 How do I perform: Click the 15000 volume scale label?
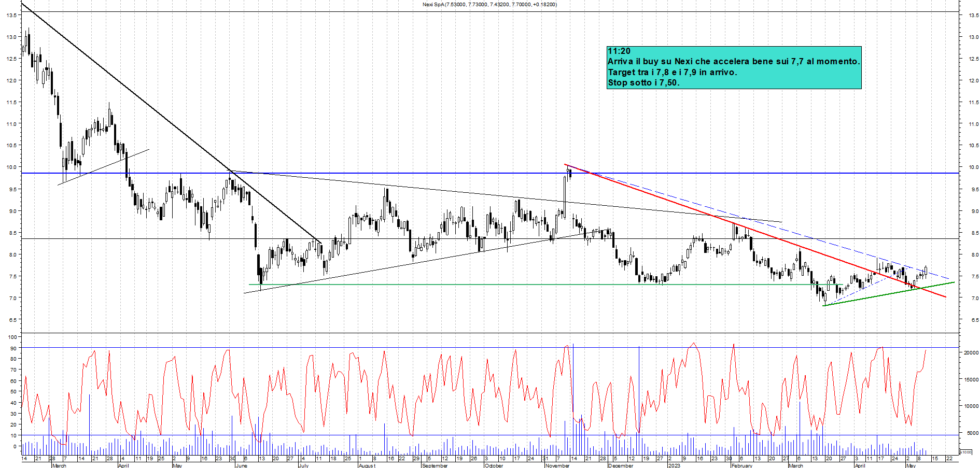tap(971, 379)
